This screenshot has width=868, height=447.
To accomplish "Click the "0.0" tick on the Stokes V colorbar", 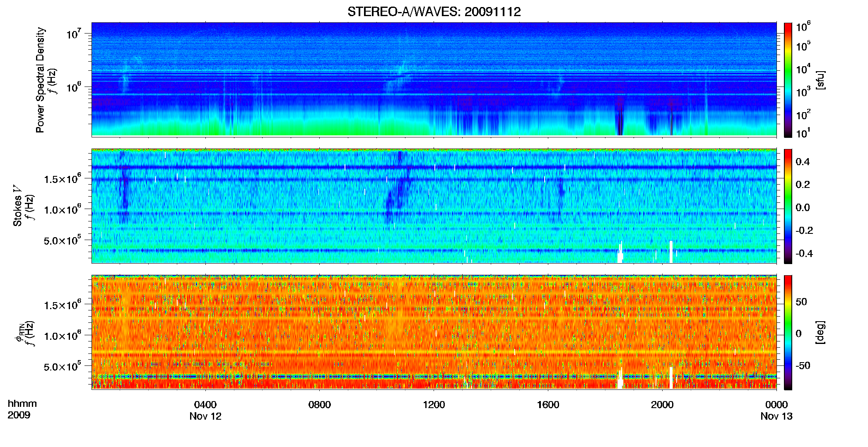I will click(803, 208).
